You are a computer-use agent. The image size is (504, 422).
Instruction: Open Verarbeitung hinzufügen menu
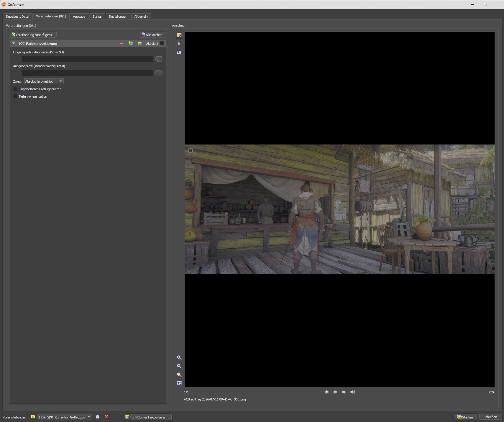[33, 35]
